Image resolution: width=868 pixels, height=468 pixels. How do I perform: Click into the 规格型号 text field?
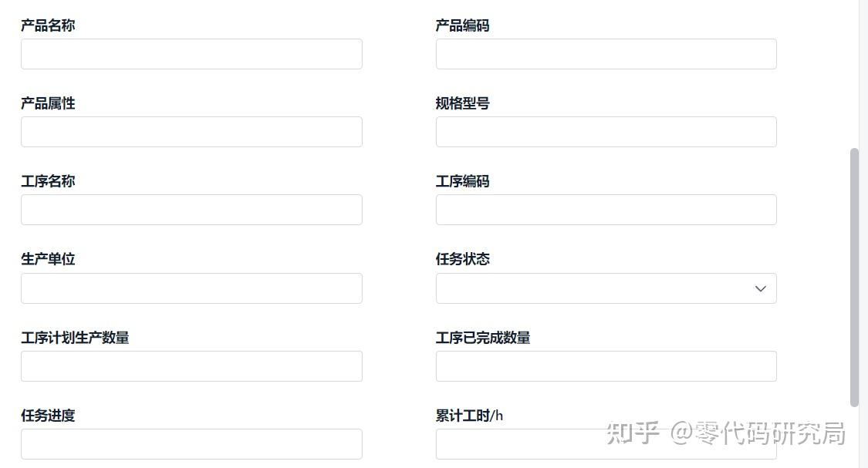[x=606, y=132]
